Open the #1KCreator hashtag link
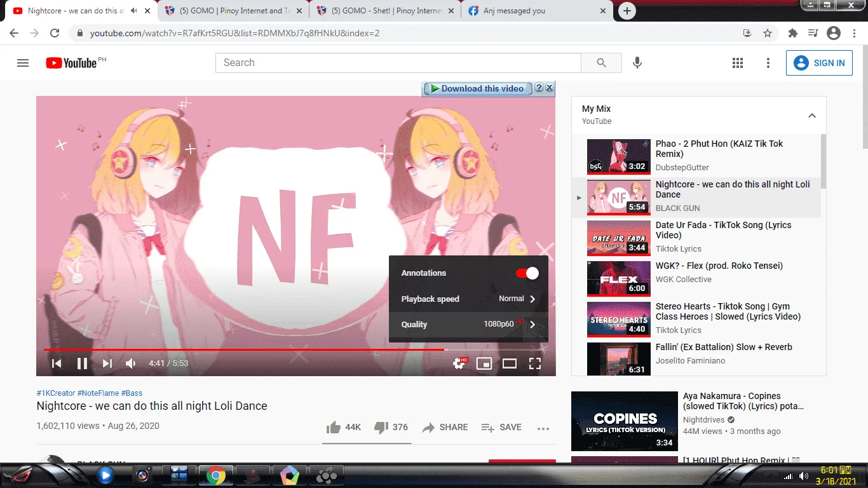The image size is (868, 488). tap(56, 393)
